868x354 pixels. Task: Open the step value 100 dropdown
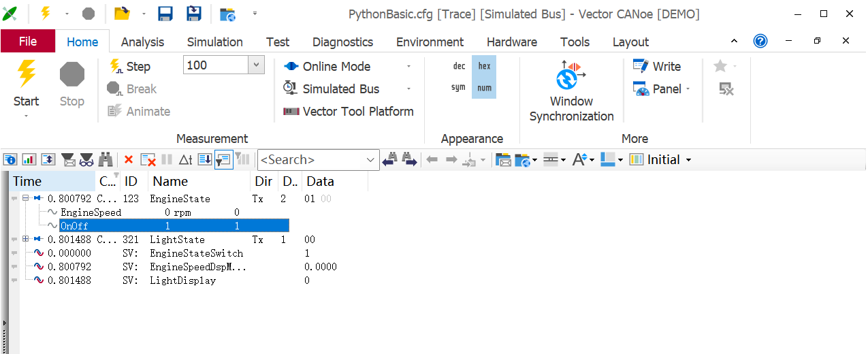(x=256, y=65)
